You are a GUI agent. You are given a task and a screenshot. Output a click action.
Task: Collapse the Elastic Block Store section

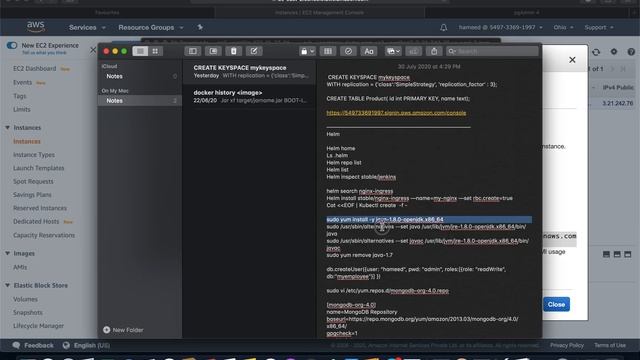[x=7, y=285]
